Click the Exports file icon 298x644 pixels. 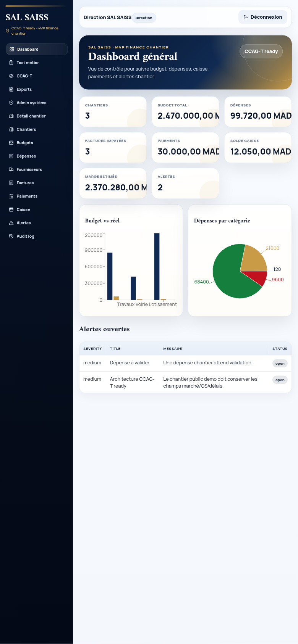point(11,89)
